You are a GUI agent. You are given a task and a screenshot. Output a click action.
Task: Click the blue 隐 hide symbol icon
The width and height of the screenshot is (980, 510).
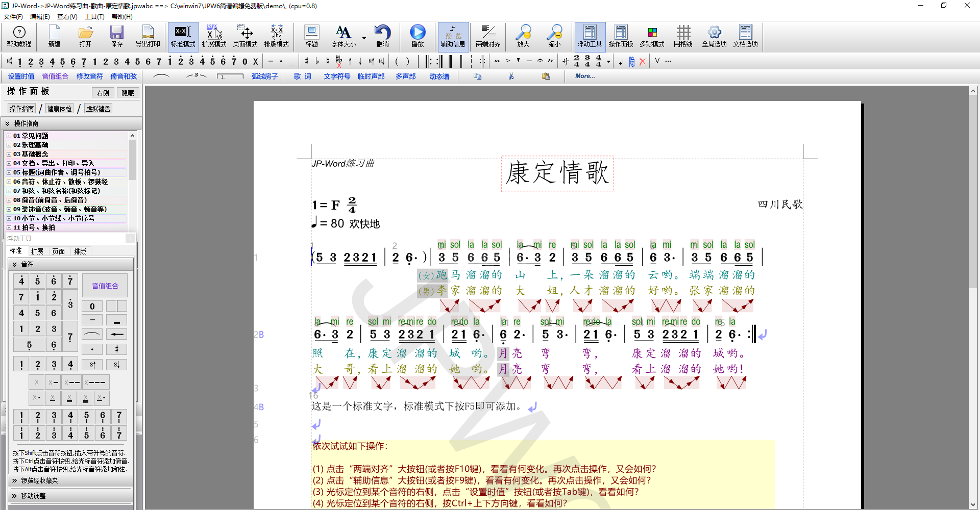tap(632, 62)
